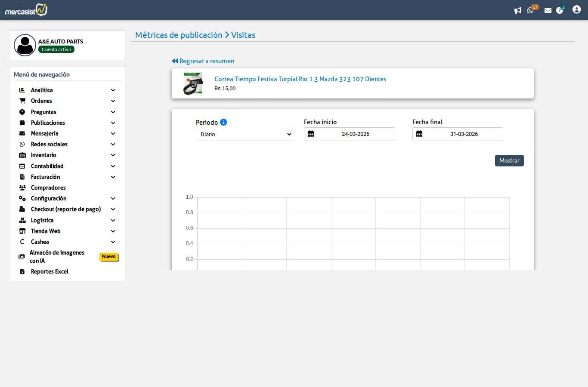
Task: Click the Métricas de publicación breadcrumb
Action: (179, 35)
